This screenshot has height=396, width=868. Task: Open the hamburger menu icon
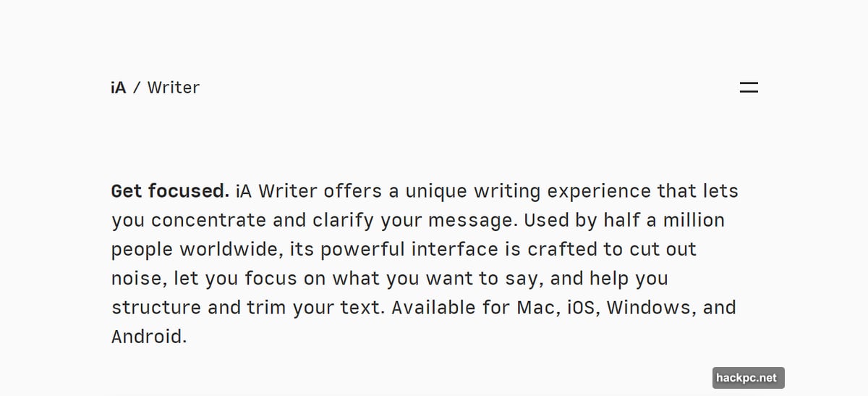click(x=749, y=88)
